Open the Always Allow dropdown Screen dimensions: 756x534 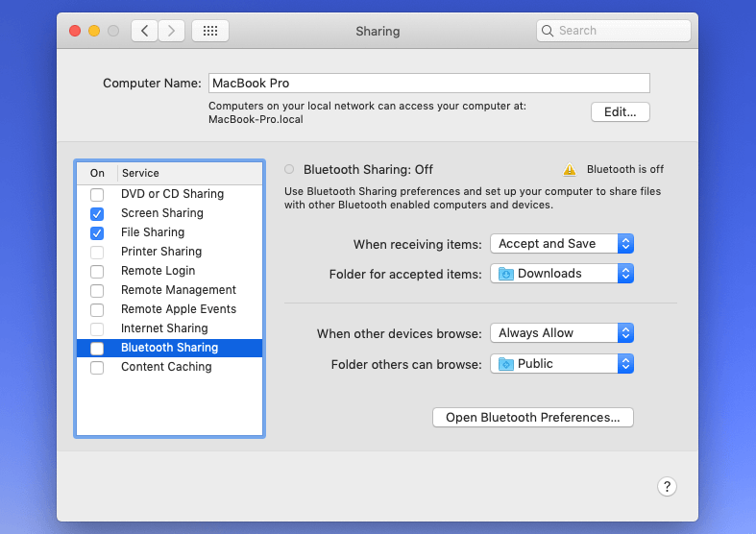[562, 333]
